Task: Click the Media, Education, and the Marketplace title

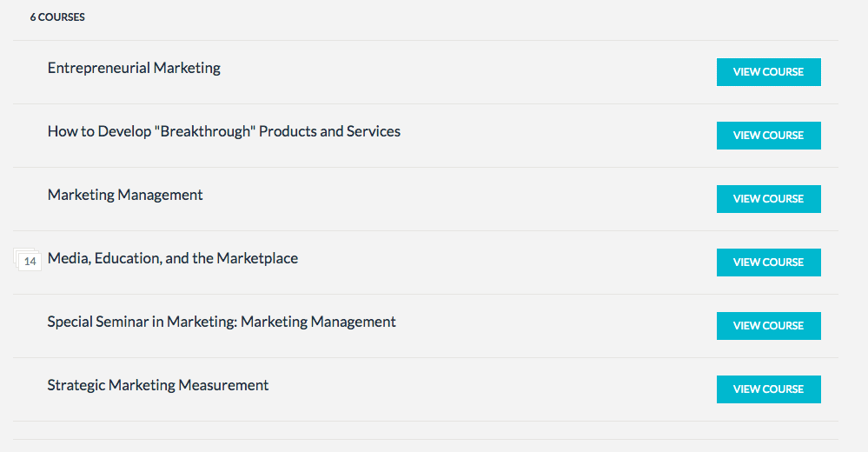Action: point(173,259)
